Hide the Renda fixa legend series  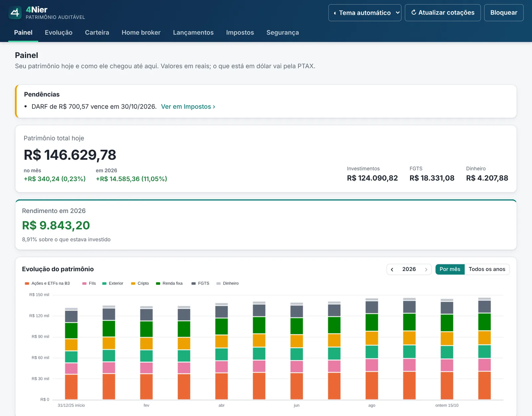click(x=169, y=284)
